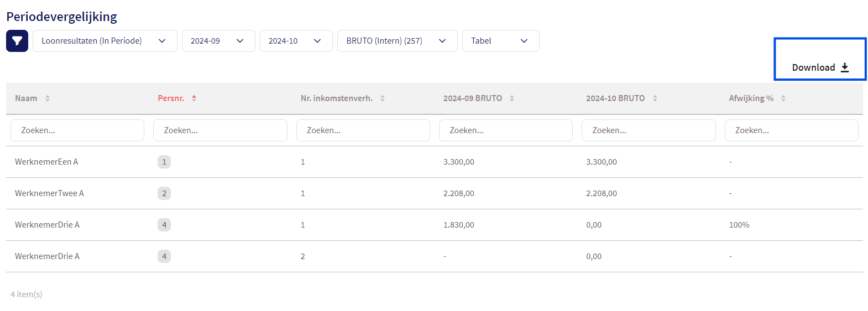
Task: Open BRUTO (Intern) (257) dropdown
Action: pos(397,41)
